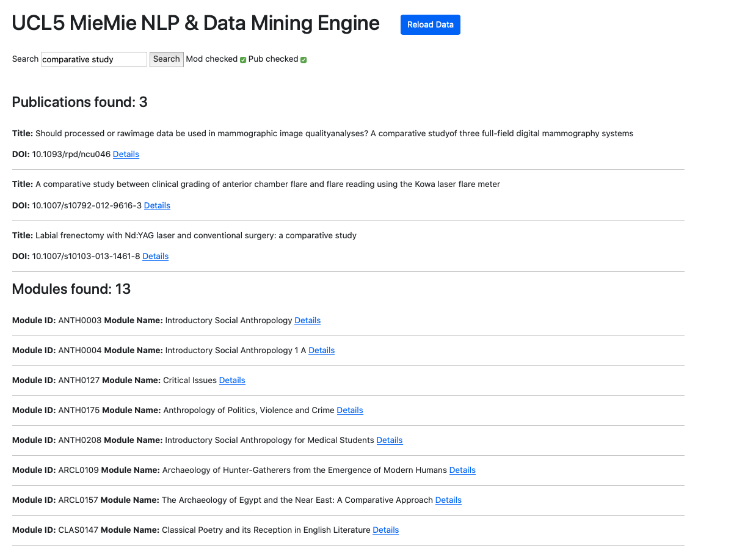Open Details for module ARCL0157
Viewport: 756px width, 556px height.
(448, 500)
